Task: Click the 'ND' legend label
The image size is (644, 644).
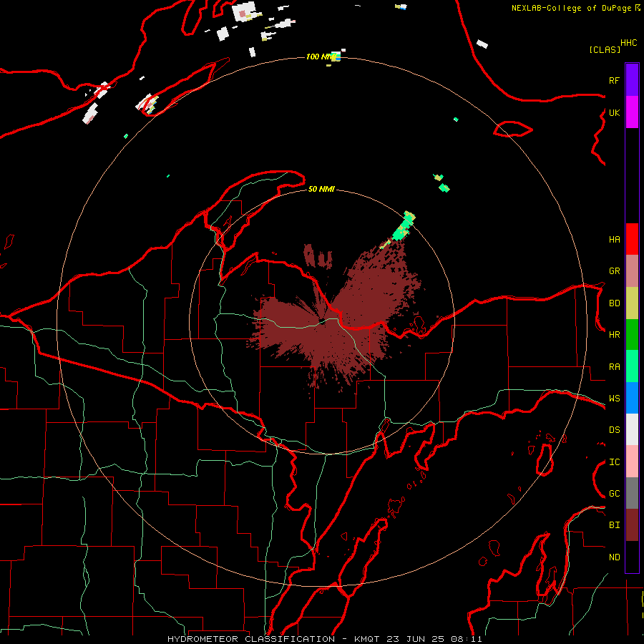Action: click(615, 557)
